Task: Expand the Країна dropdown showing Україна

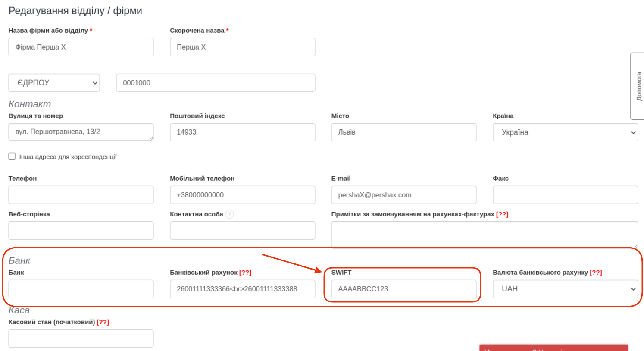Action: (x=565, y=132)
